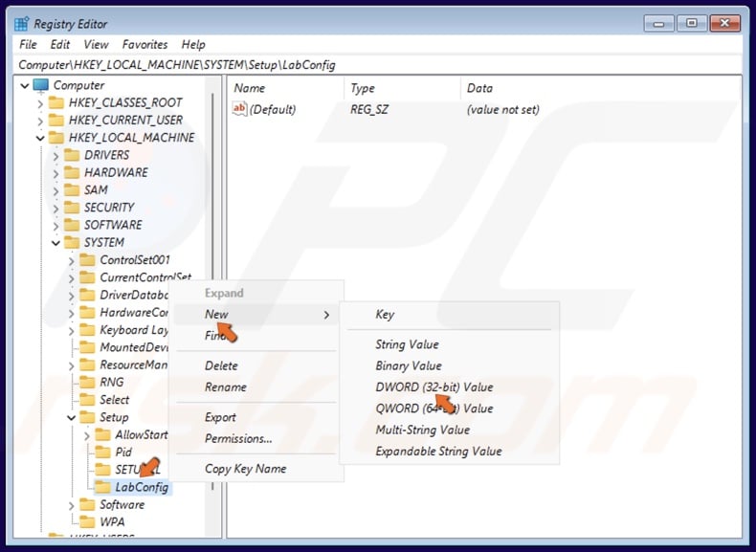Click the Computer icon in tree root

pos(40,85)
